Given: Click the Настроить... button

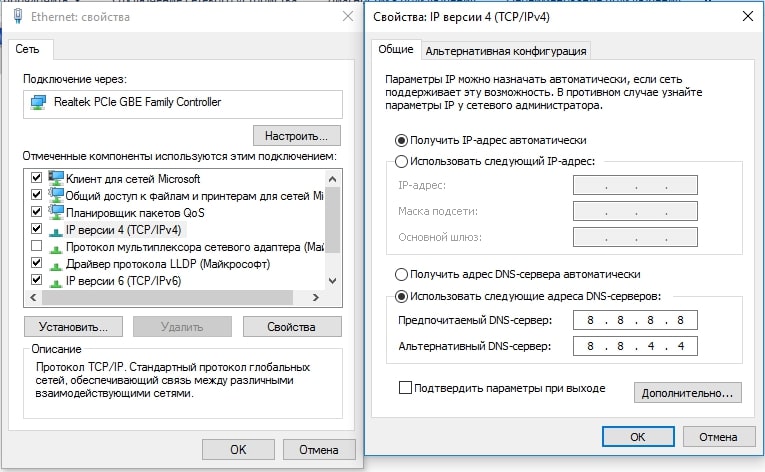Looking at the screenshot, I should pyautogui.click(x=297, y=136).
